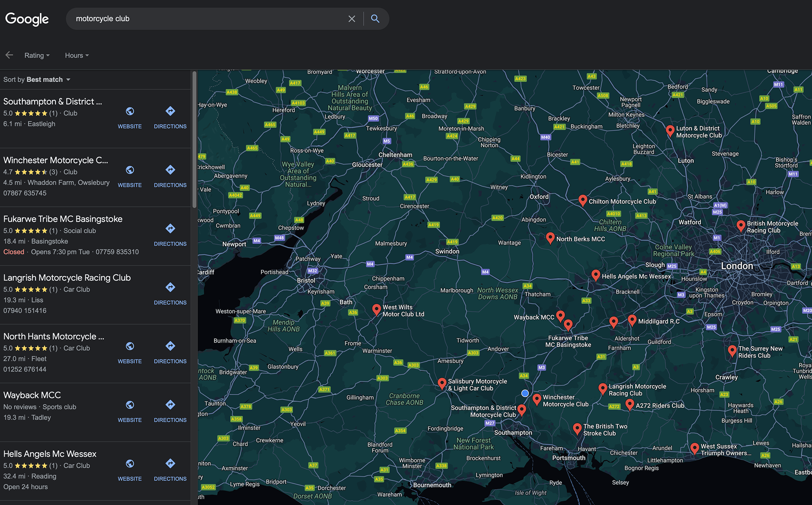The height and width of the screenshot is (505, 812).
Task: Click the Luton & District Motorcycle Club map pin
Action: [x=670, y=131]
